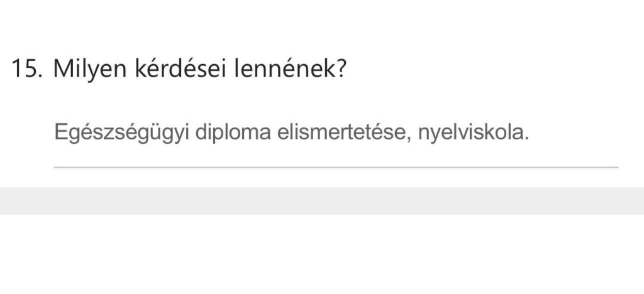This screenshot has width=644, height=294.
Task: Click the gray divider bar below the question
Action: coord(322,201)
